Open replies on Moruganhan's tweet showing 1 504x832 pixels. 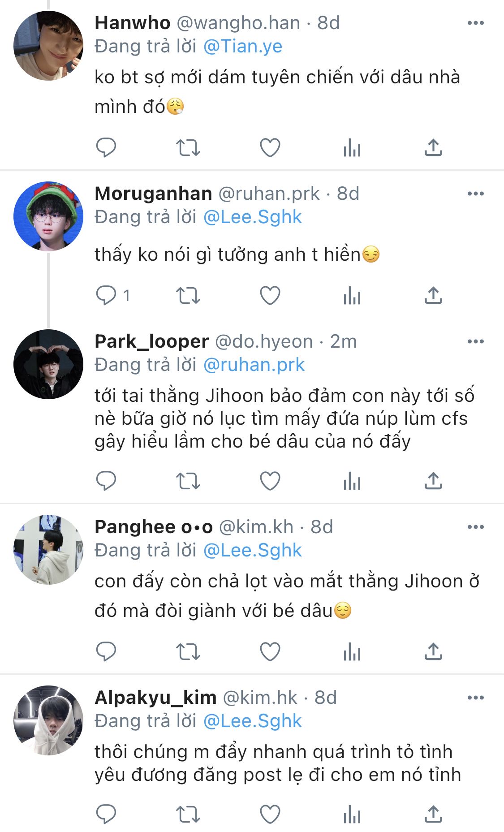pyautogui.click(x=113, y=296)
